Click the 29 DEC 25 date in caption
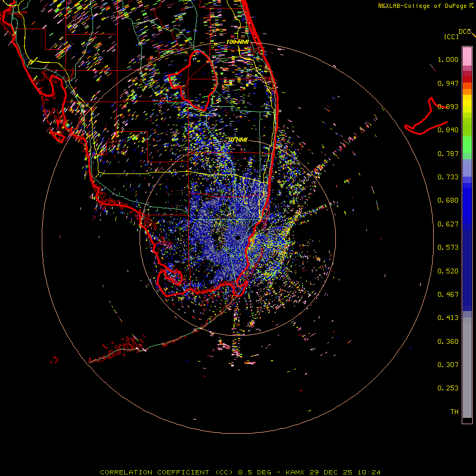The width and height of the screenshot is (476, 476). (331, 472)
